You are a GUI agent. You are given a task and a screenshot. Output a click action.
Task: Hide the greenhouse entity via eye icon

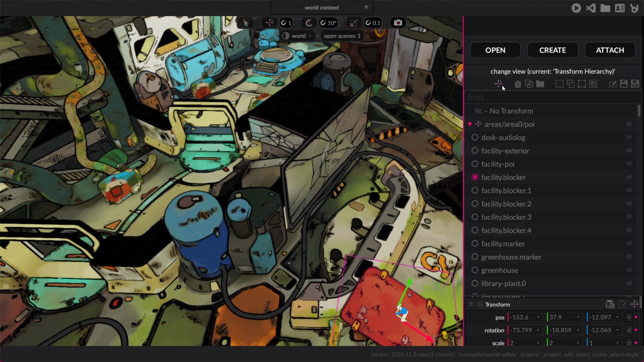point(629,270)
